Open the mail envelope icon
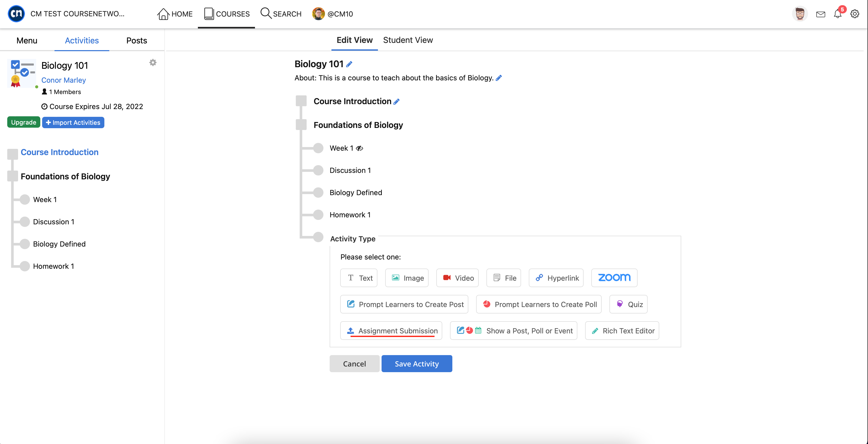 (820, 14)
